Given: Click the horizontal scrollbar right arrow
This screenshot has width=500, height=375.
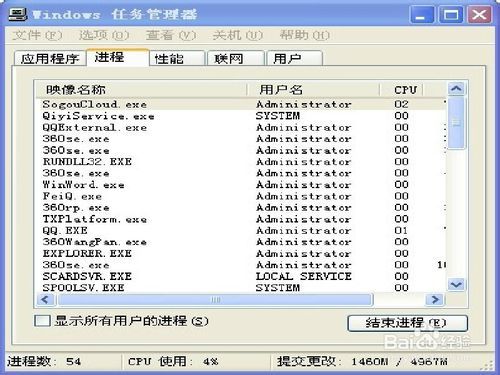Looking at the screenshot, I should tap(434, 300).
